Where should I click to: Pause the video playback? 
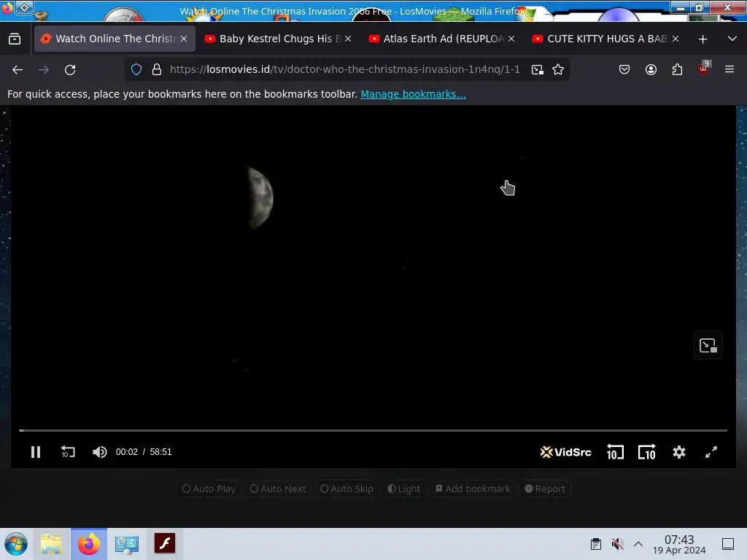pyautogui.click(x=36, y=452)
